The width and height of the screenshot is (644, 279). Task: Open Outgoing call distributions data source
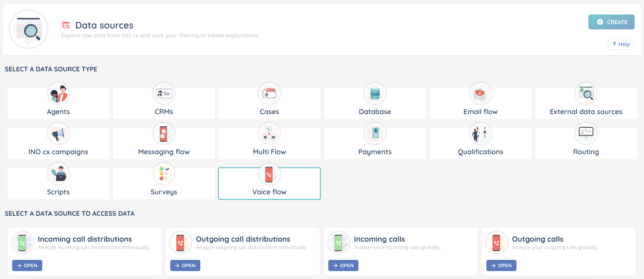185,265
